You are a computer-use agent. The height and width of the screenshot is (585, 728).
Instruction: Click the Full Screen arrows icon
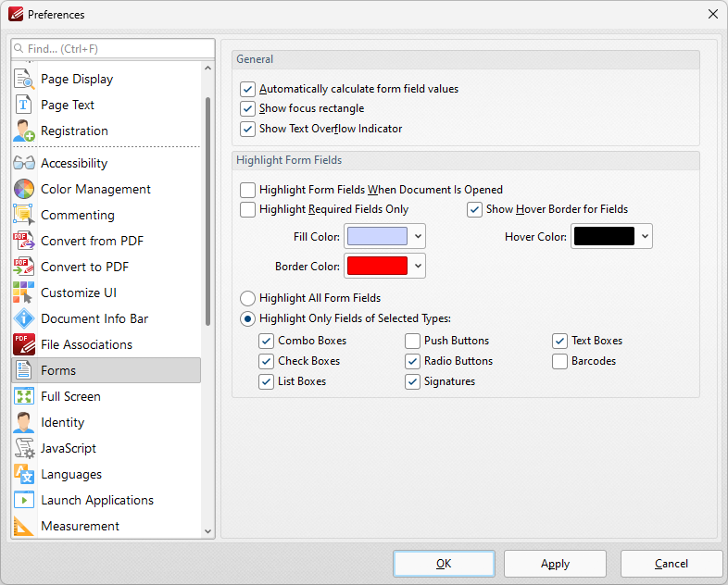(24, 397)
